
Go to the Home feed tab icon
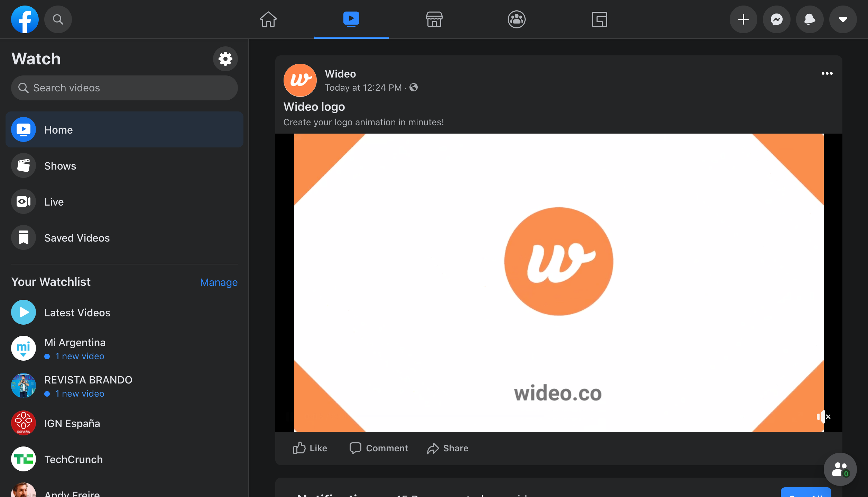coord(268,19)
